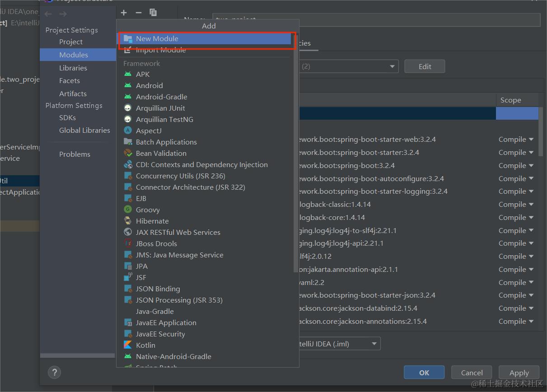Click the copy module icon
The width and height of the screenshot is (547, 392).
coord(153,13)
